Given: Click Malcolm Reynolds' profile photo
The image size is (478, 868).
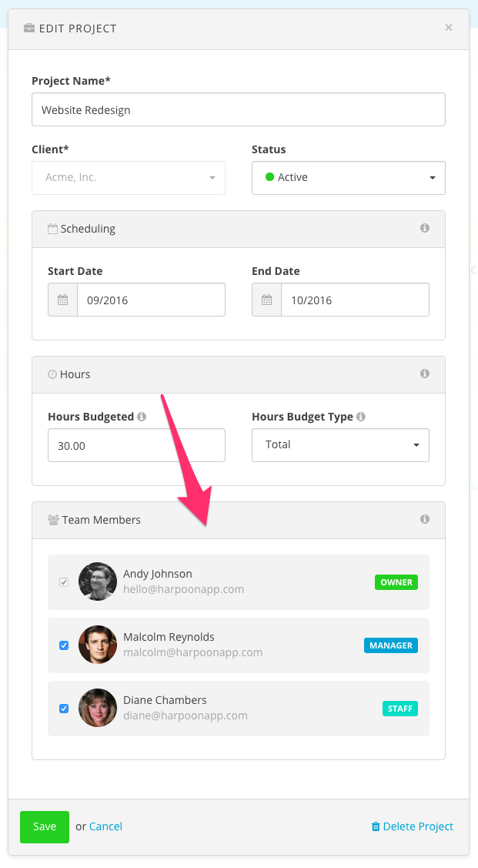Looking at the screenshot, I should point(98,645).
